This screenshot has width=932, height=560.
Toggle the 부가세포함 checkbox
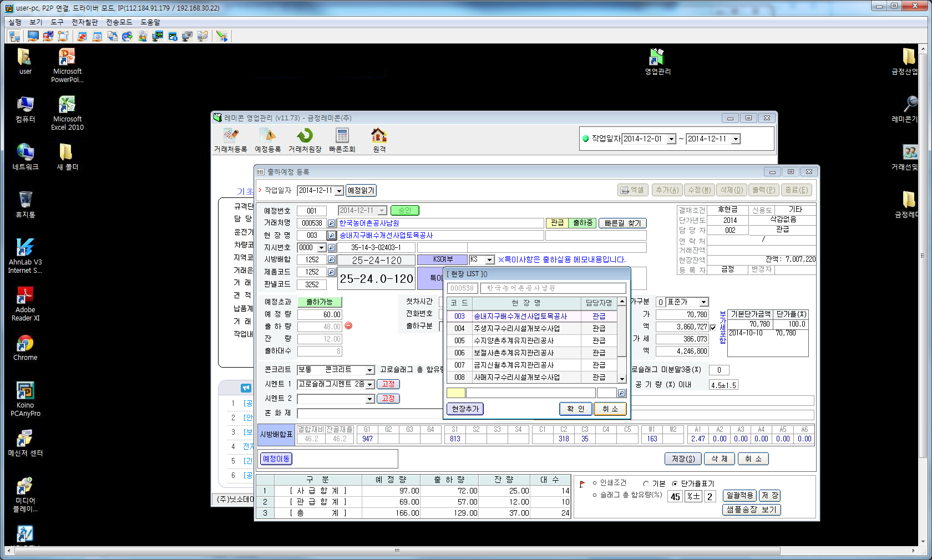713,328
